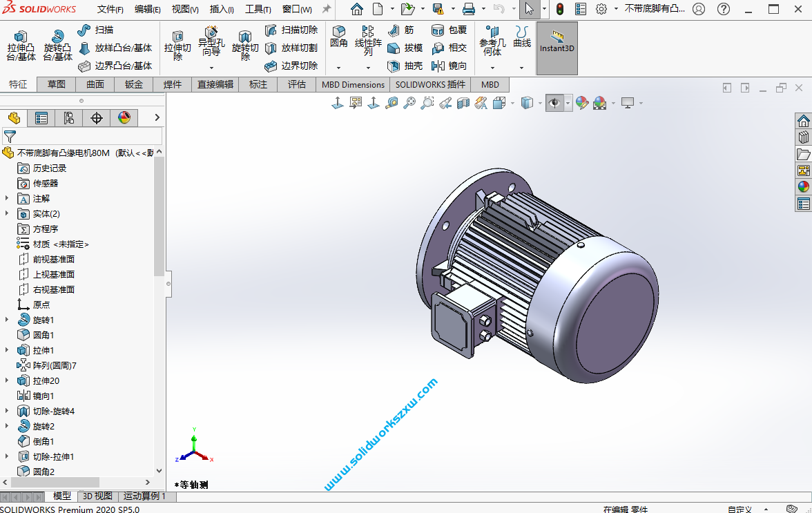Open Help using the question mark button
The height and width of the screenshot is (513, 812).
[x=722, y=9]
